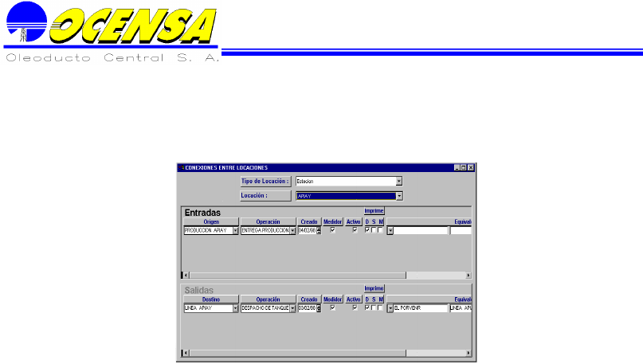643x364 pixels.
Task: Open the empty Equivalente dropdown in Entradas
Action: coord(390,231)
